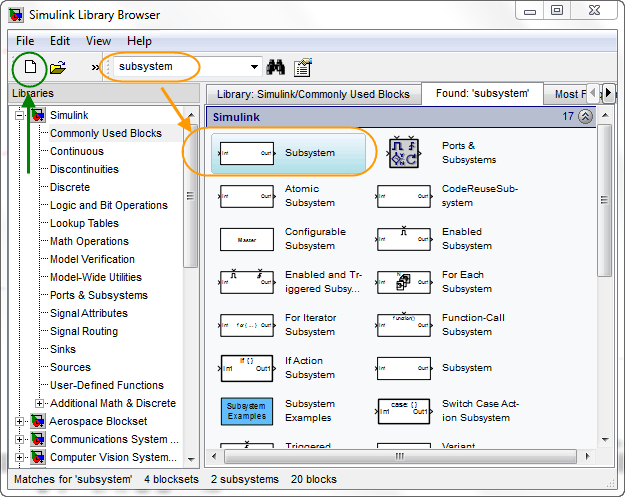
Task: Click the Simulink library icon in tree
Action: click(x=37, y=115)
